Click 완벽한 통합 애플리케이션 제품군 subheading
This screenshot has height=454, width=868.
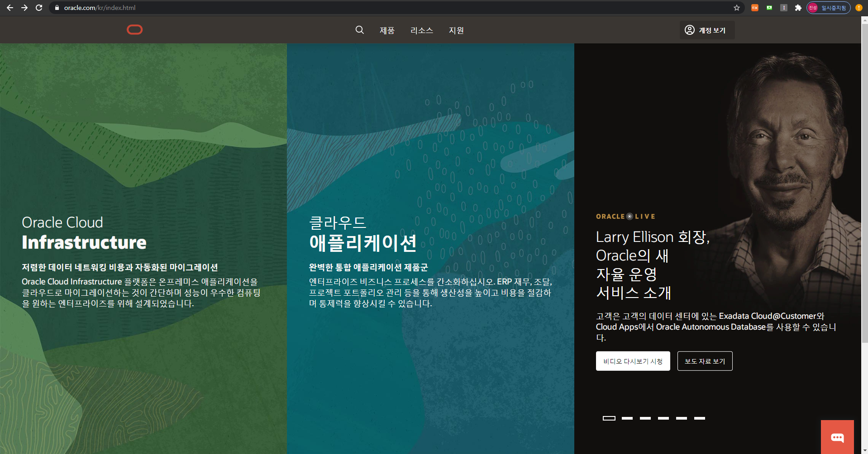[x=368, y=267]
